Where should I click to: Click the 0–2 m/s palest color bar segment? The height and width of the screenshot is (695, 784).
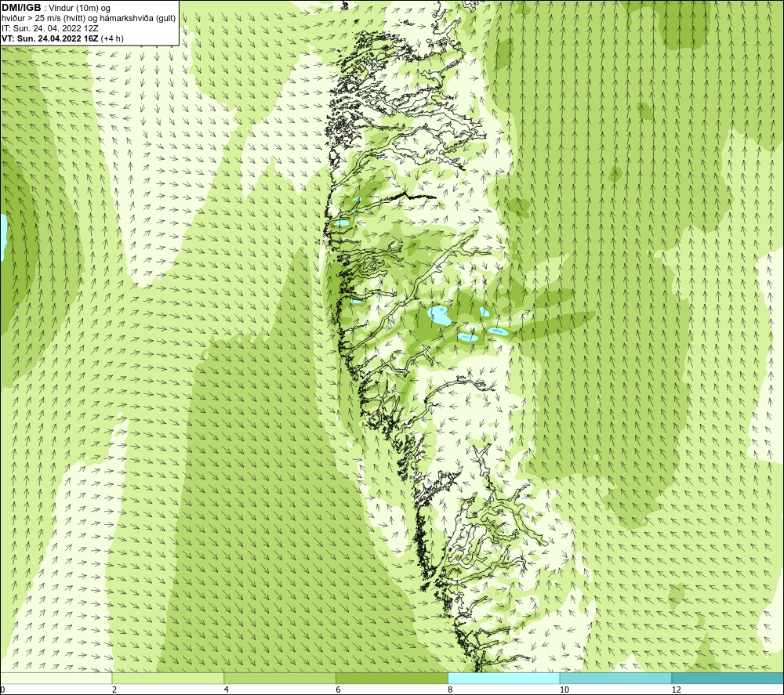(56, 678)
